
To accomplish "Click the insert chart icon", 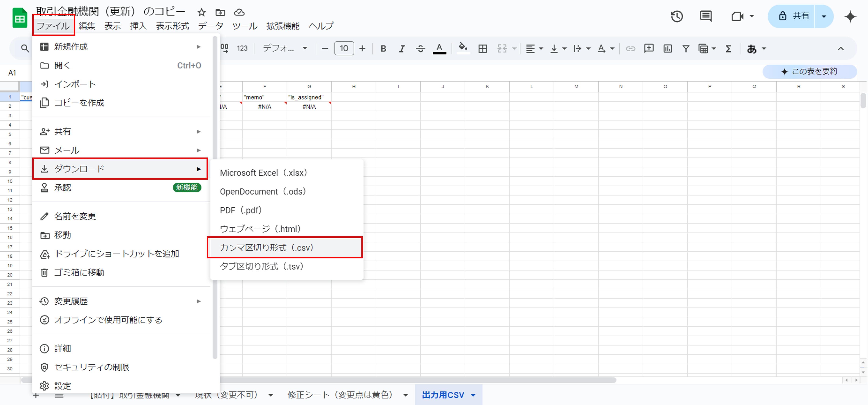I will (667, 49).
